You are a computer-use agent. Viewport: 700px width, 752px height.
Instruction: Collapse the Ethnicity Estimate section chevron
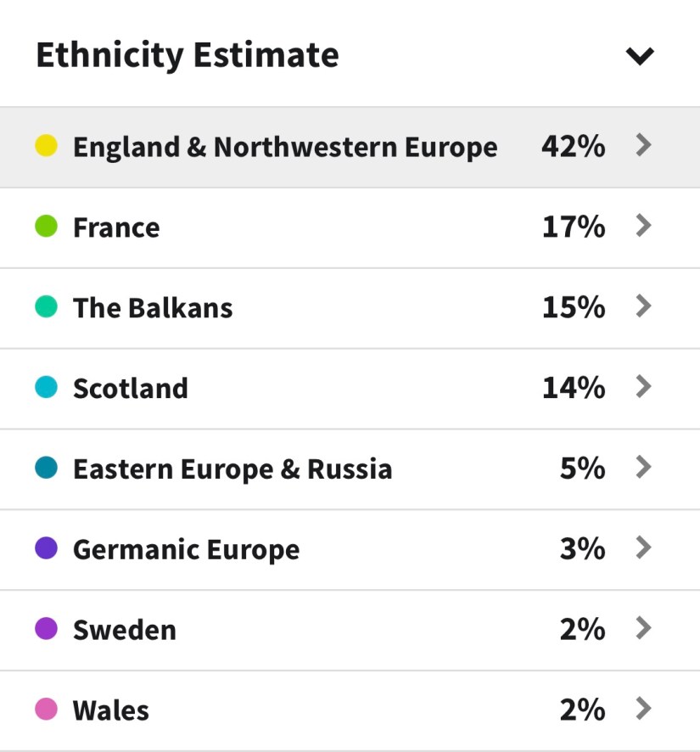pyautogui.click(x=640, y=56)
